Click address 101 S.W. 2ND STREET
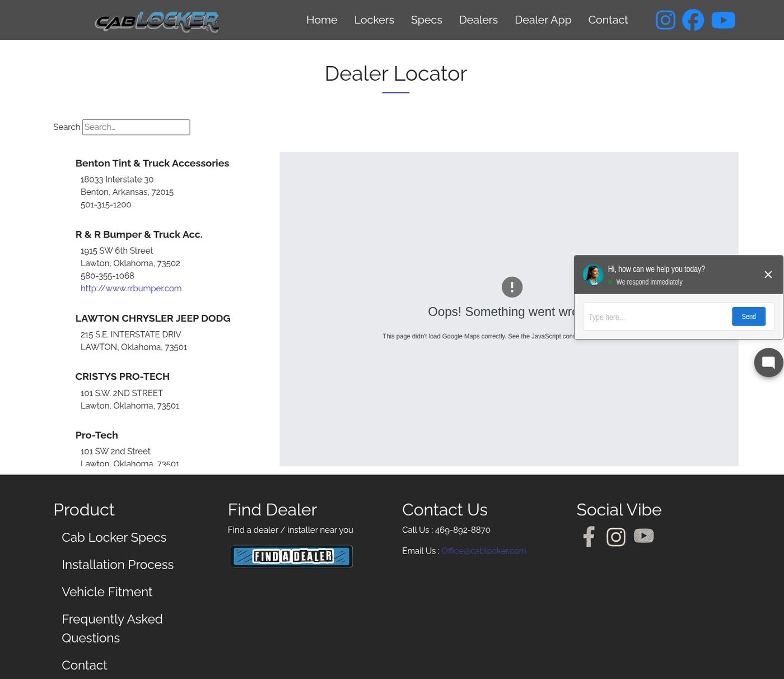The height and width of the screenshot is (679, 784). (x=122, y=393)
